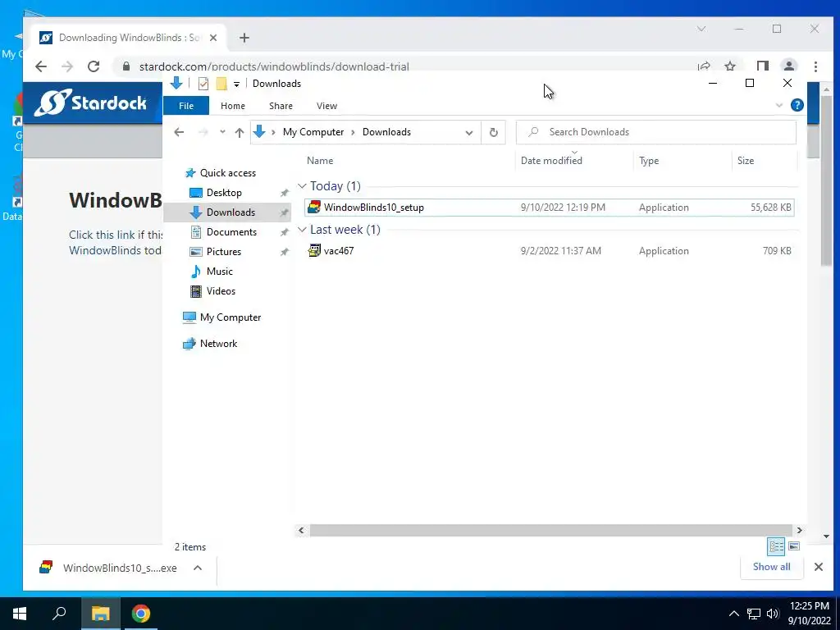Sort files by the Date modified column

[551, 161]
